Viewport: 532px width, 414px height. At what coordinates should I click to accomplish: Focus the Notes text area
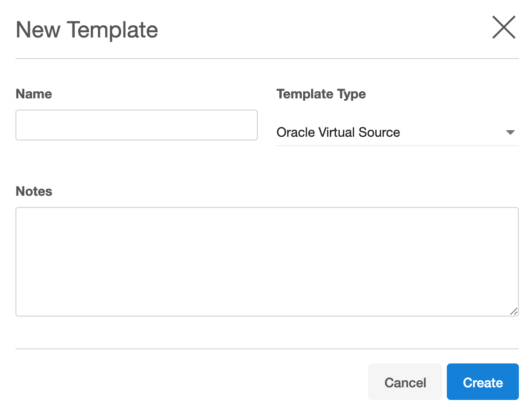tap(267, 261)
